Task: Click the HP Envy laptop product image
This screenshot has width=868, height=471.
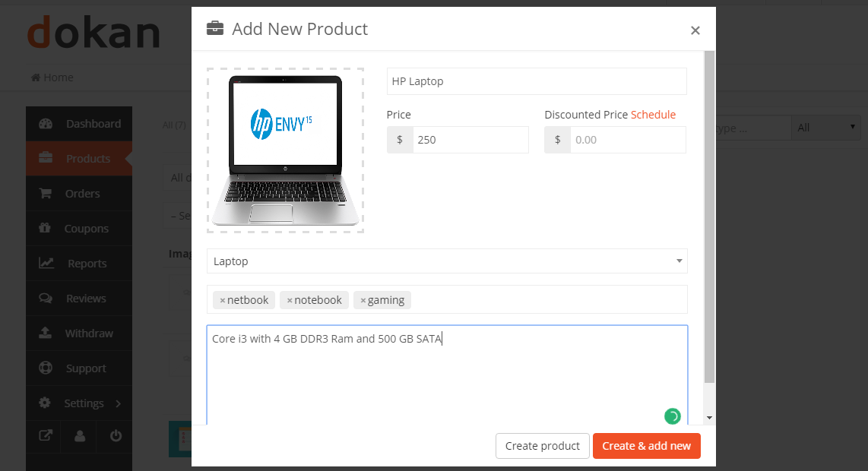Action: 285,150
